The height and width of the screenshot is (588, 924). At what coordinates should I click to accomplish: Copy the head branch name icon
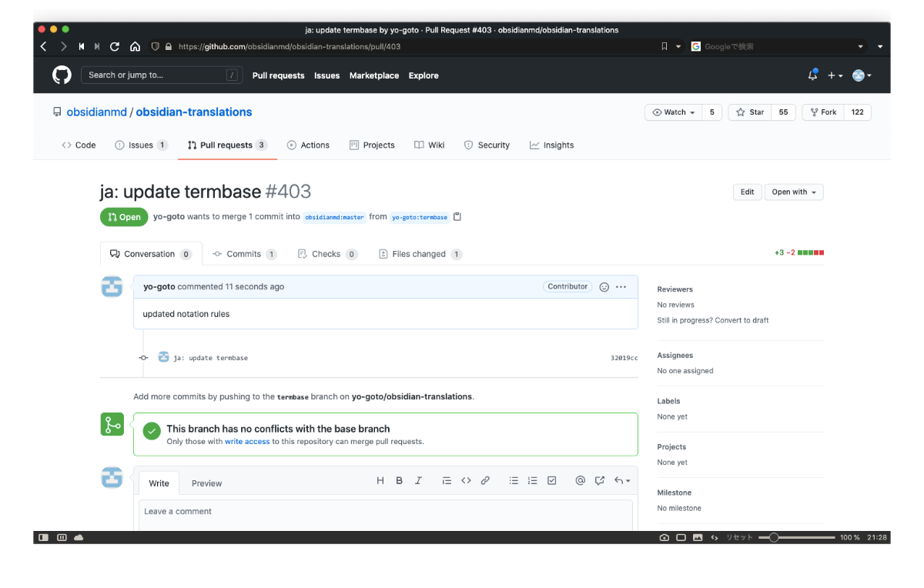point(457,216)
